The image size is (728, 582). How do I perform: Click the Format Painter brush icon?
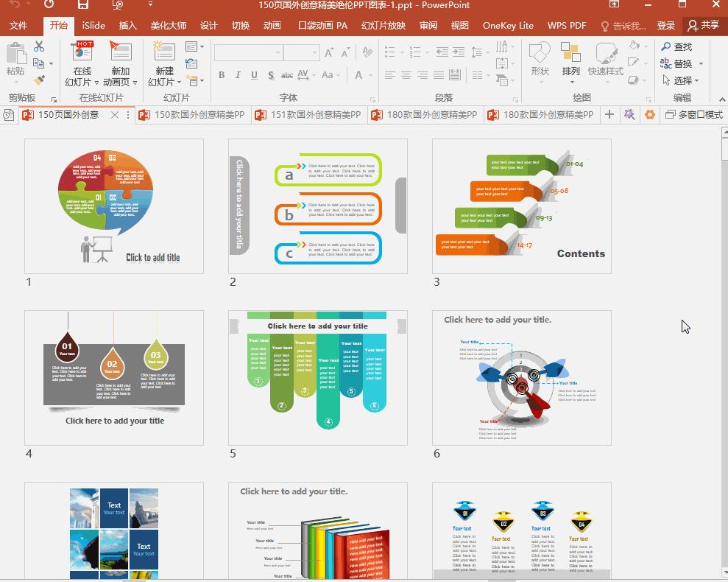[x=40, y=80]
